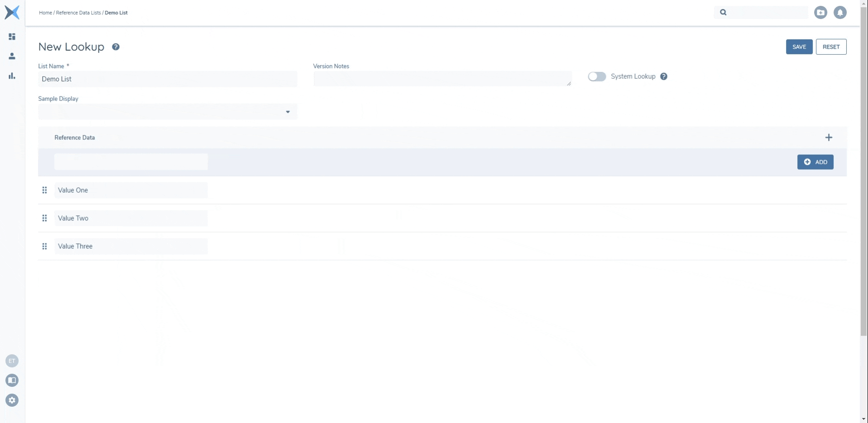Click the plus expander in the Reference Data header
The image size is (868, 423).
829,138
